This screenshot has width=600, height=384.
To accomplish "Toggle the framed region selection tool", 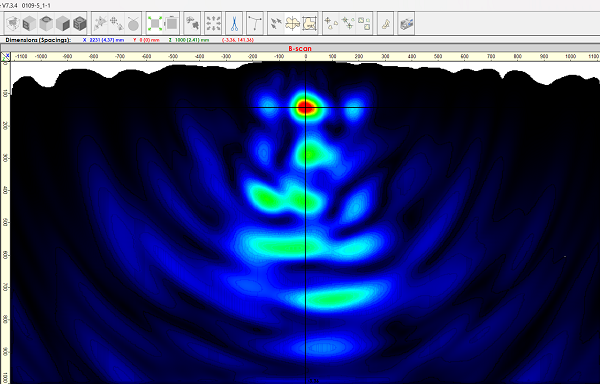I will 309,24.
